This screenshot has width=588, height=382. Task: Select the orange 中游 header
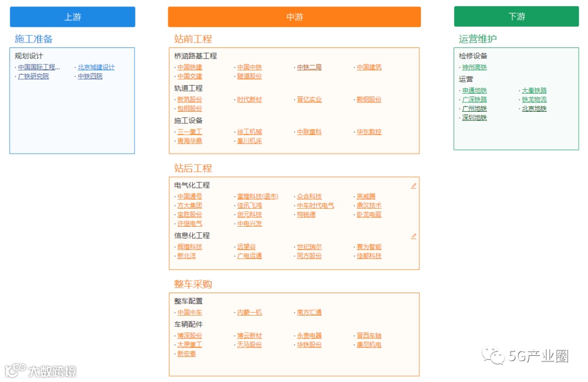point(295,17)
